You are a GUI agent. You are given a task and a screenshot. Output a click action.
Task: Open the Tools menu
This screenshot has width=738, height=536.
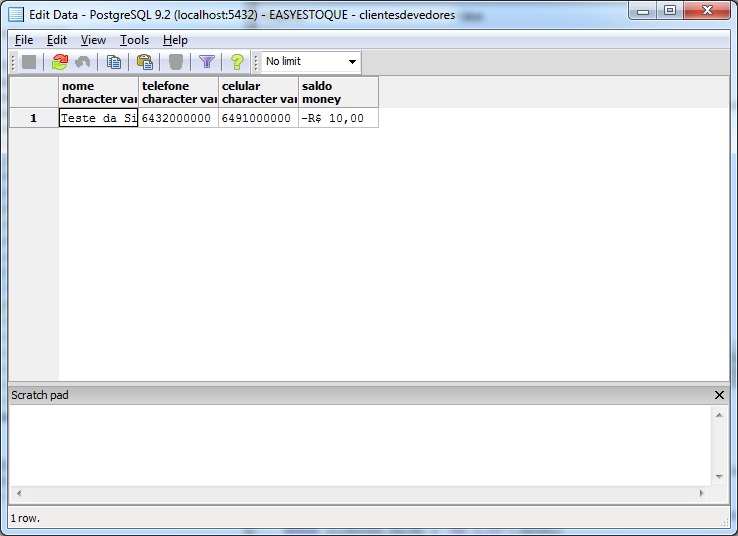pyautogui.click(x=134, y=40)
